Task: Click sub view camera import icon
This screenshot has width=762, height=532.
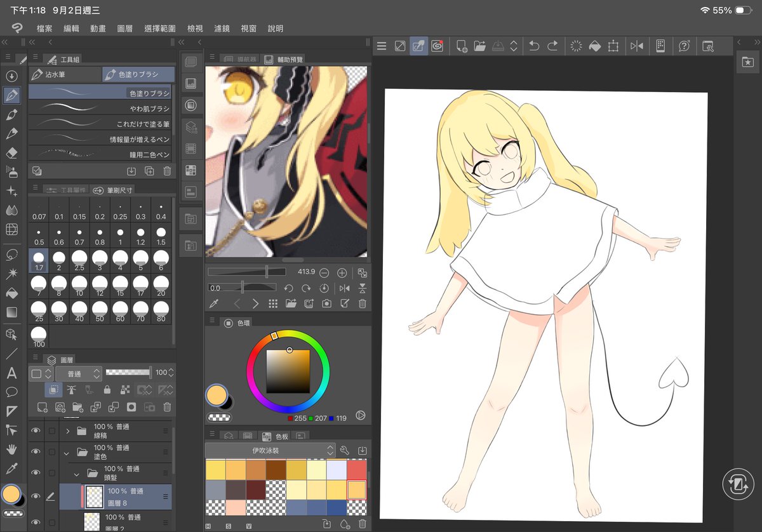Action: pyautogui.click(x=326, y=303)
